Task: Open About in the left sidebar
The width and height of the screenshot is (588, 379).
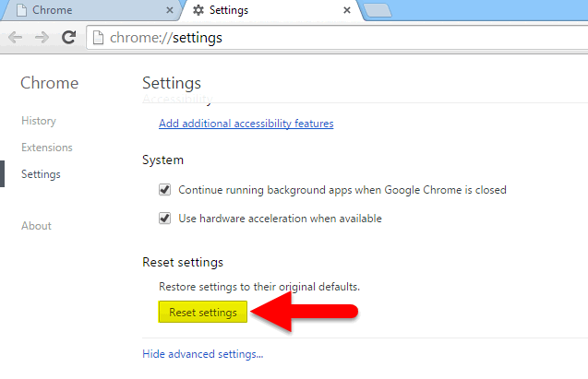Action: (36, 226)
